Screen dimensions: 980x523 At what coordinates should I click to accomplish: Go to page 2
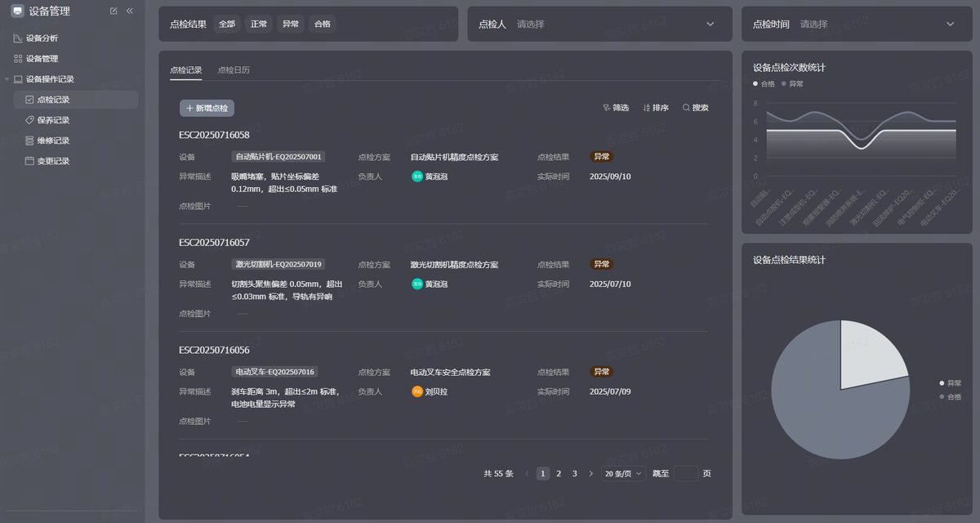coord(559,473)
